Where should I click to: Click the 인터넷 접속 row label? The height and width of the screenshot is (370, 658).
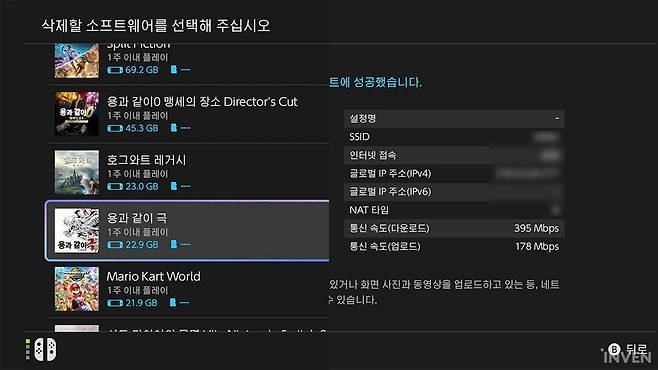[373, 155]
